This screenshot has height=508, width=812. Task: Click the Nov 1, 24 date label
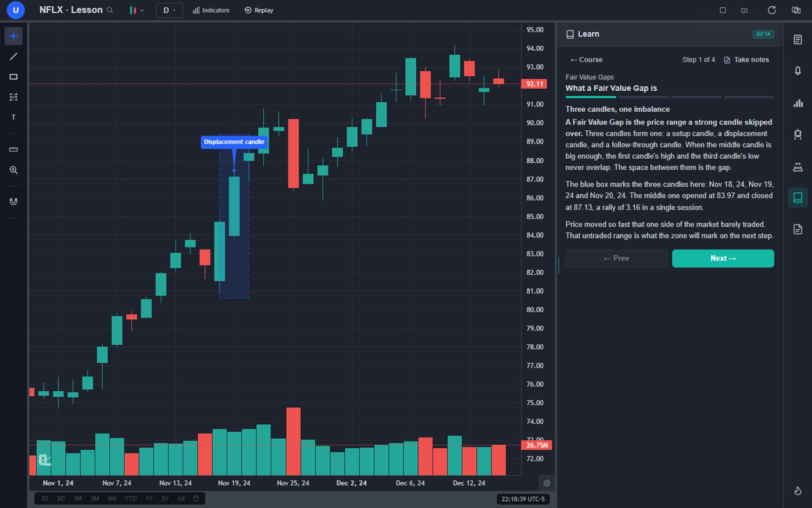click(x=58, y=483)
